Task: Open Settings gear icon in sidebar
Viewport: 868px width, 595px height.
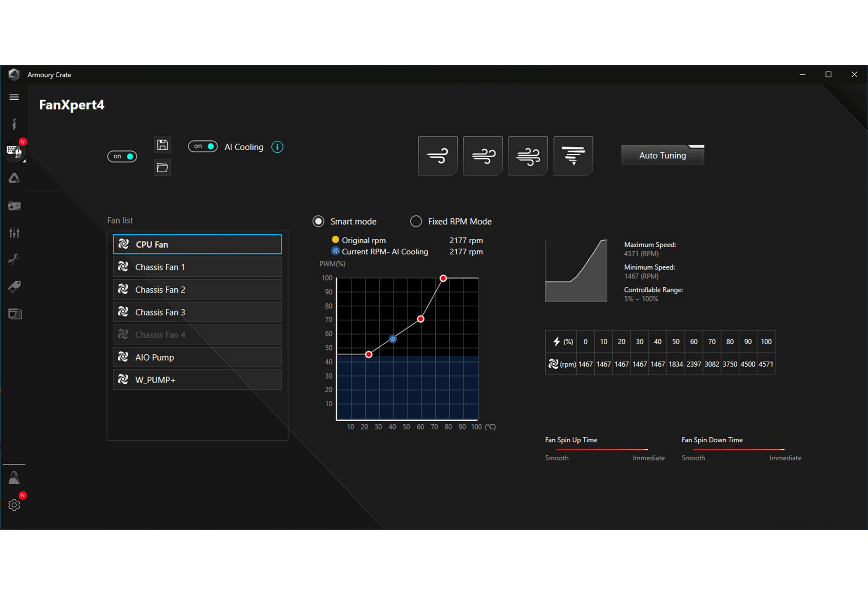Action: pyautogui.click(x=14, y=505)
